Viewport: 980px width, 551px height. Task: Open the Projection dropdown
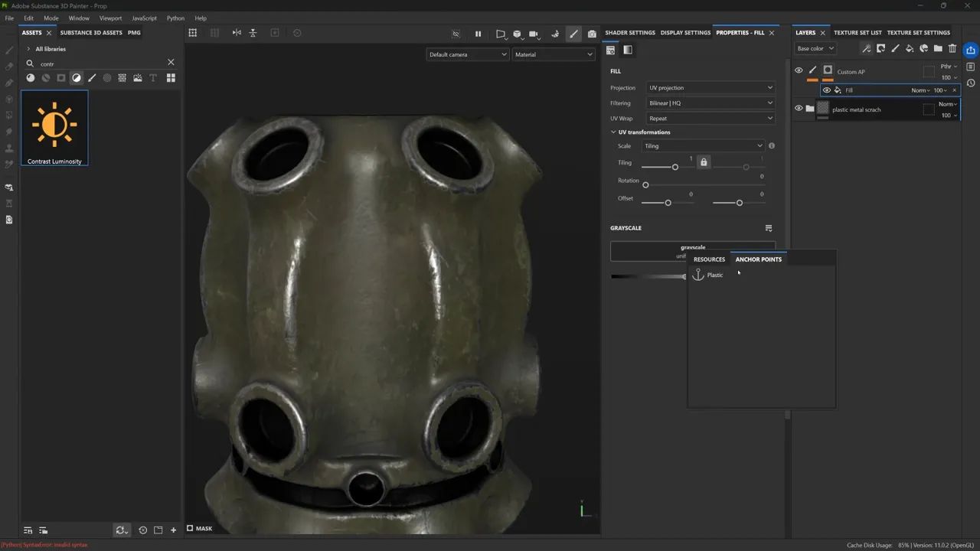(x=710, y=88)
